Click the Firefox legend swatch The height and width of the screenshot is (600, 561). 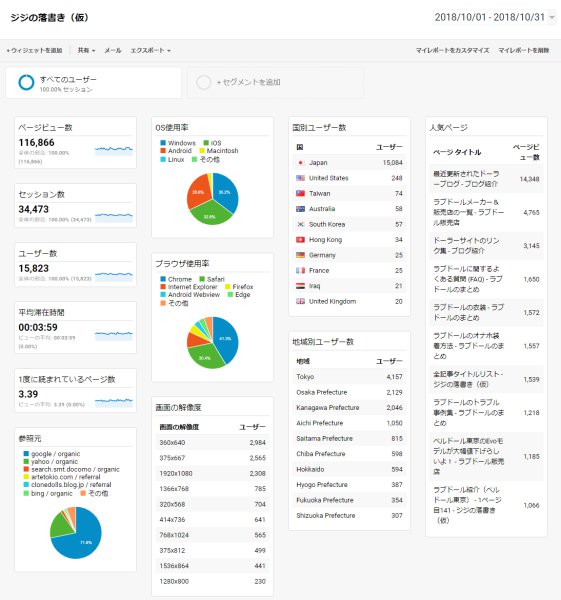point(228,287)
